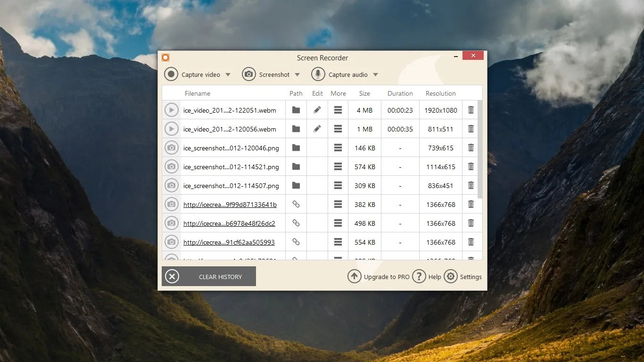Select filename ice_screenshot...012-114521.png

(x=231, y=167)
